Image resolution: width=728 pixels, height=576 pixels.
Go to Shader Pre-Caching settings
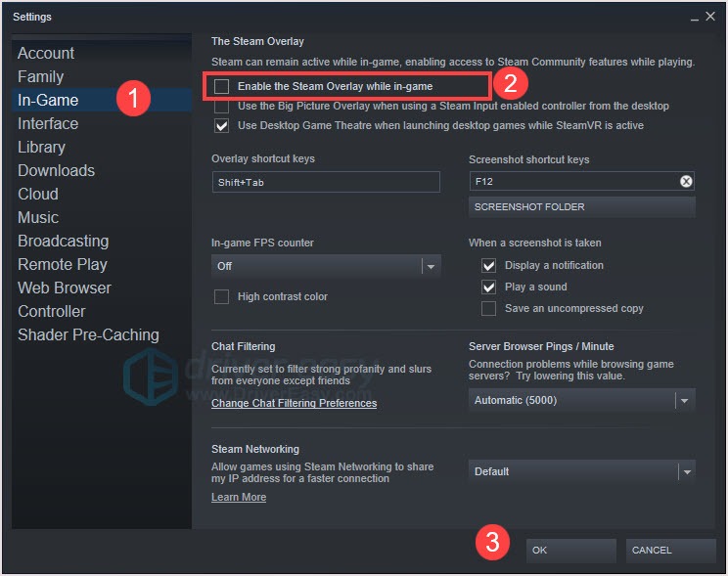click(x=88, y=334)
